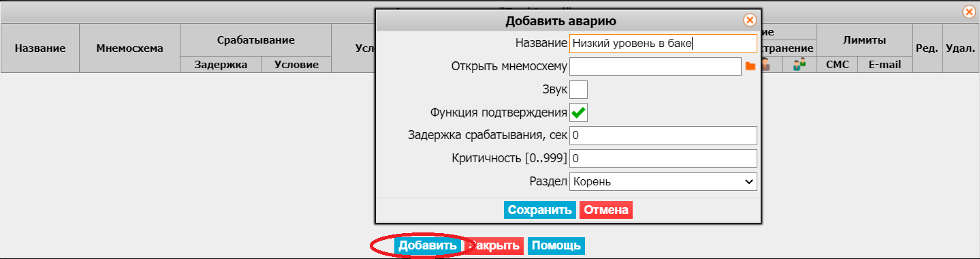The width and height of the screenshot is (980, 259).
Task: Click the user group icon column header
Action: click(x=800, y=64)
